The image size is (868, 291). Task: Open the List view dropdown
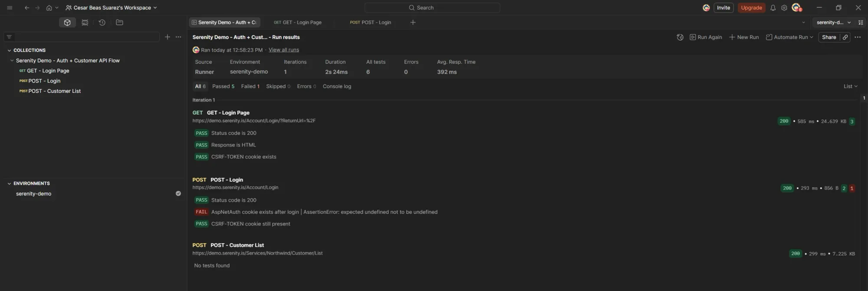click(850, 86)
